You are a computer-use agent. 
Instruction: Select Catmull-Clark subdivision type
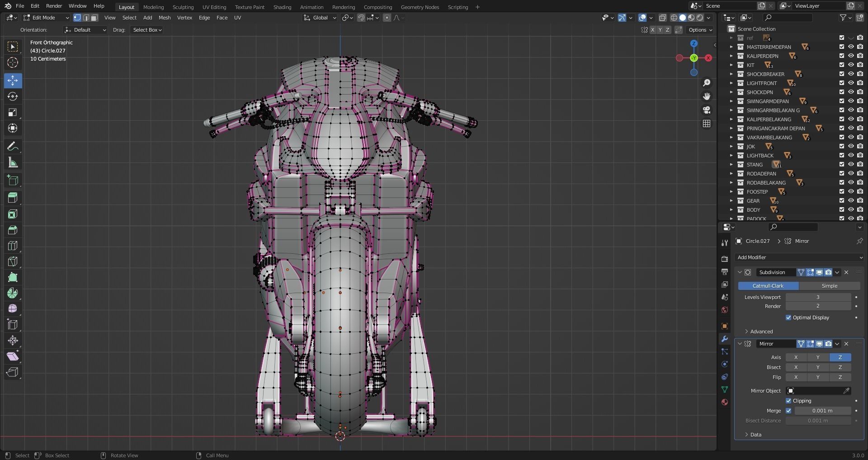click(768, 286)
